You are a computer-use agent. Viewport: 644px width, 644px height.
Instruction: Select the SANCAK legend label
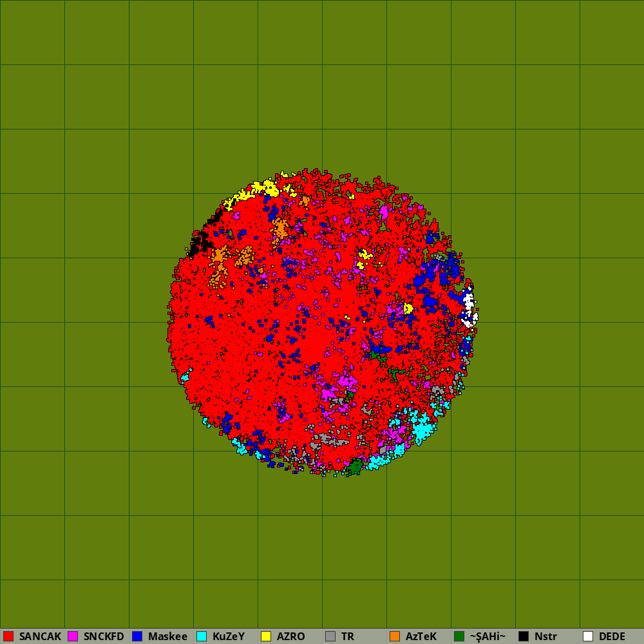coord(40,636)
